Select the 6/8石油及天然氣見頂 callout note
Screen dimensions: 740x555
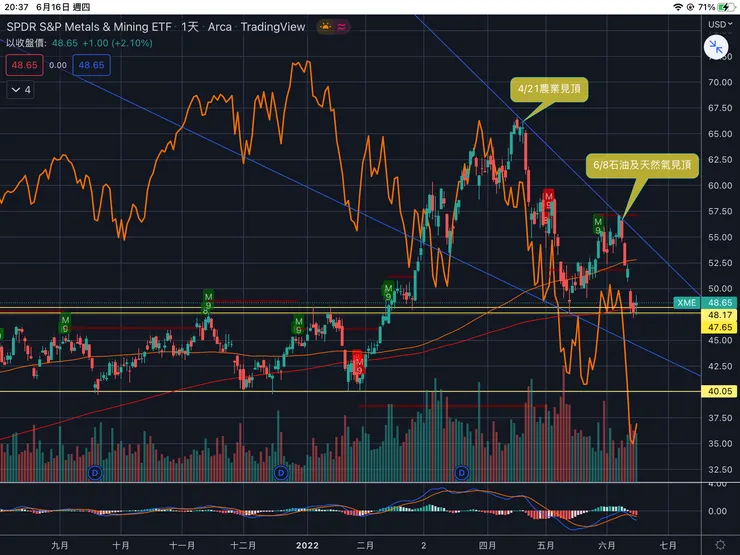[x=642, y=165]
